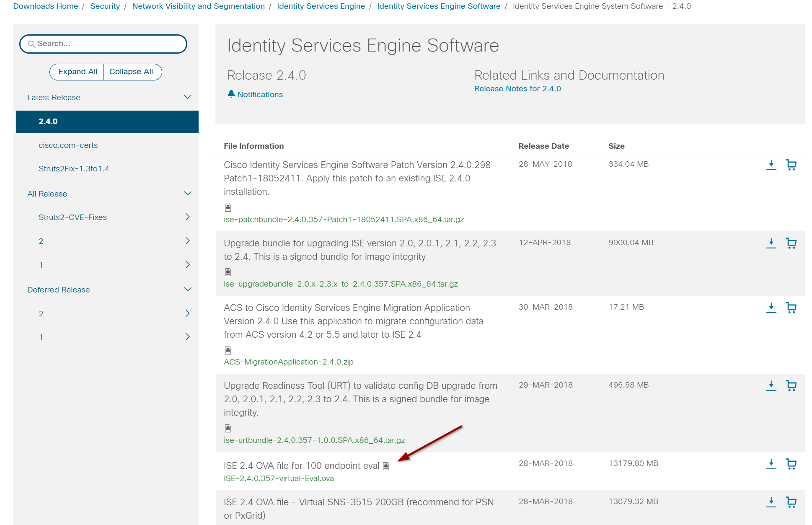Add the upgrade bundle to cart
This screenshot has width=812, height=525.
coord(791,243)
